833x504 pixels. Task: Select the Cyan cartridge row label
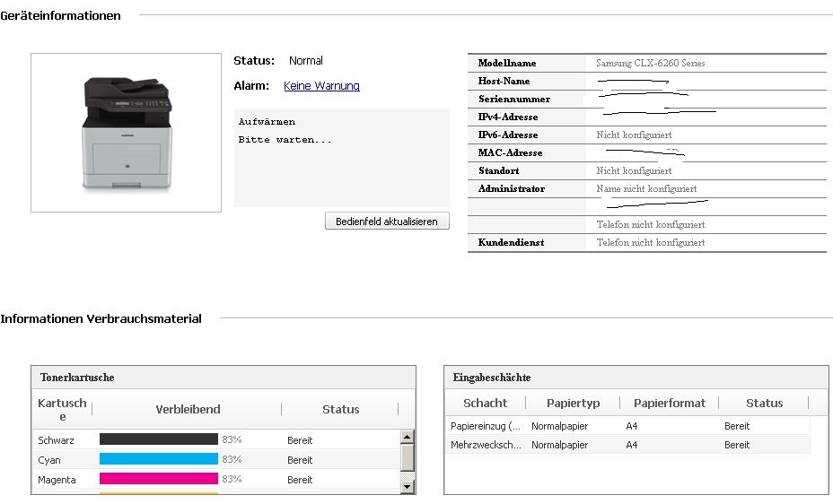pyautogui.click(x=48, y=460)
